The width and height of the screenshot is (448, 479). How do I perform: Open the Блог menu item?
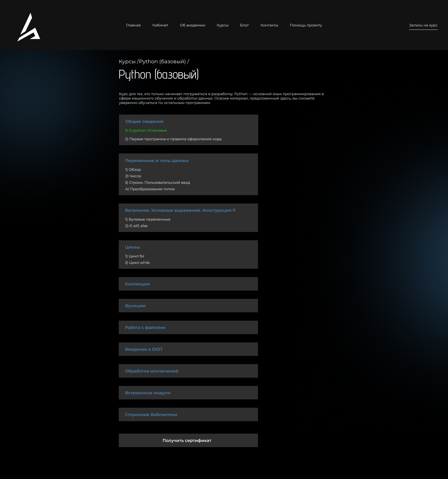[x=244, y=25]
